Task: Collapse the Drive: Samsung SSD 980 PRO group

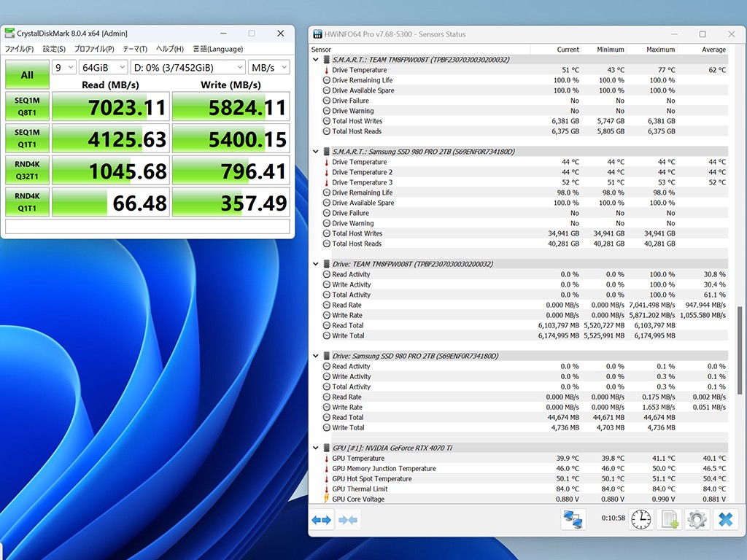Action: pos(316,356)
